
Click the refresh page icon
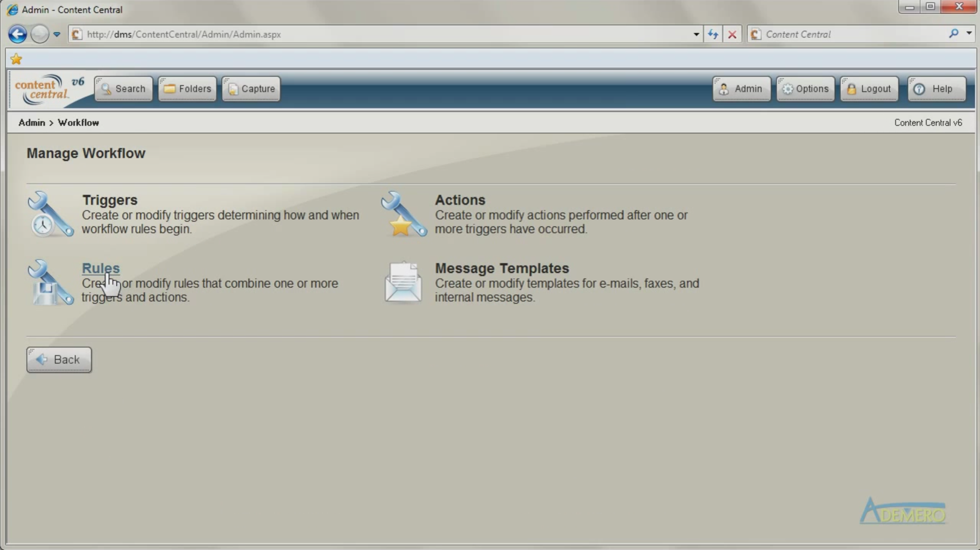coord(713,35)
